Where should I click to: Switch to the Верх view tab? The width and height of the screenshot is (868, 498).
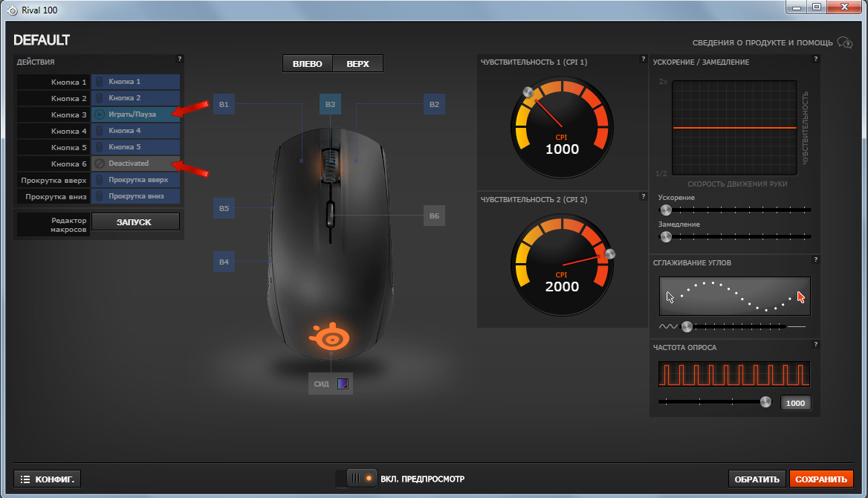pos(357,64)
